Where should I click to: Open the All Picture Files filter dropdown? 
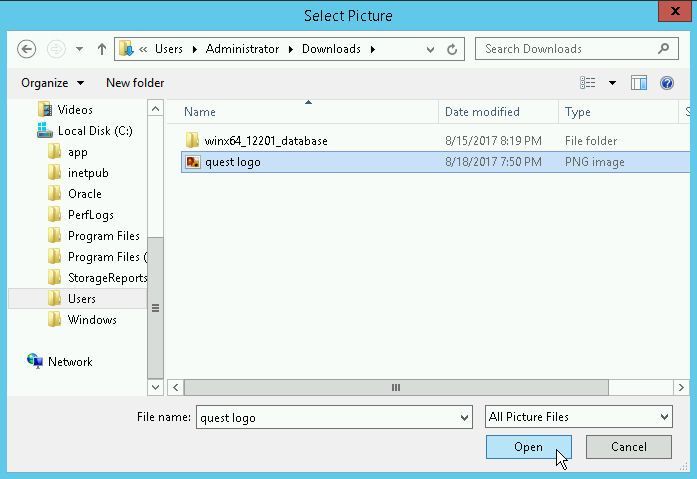(578, 417)
